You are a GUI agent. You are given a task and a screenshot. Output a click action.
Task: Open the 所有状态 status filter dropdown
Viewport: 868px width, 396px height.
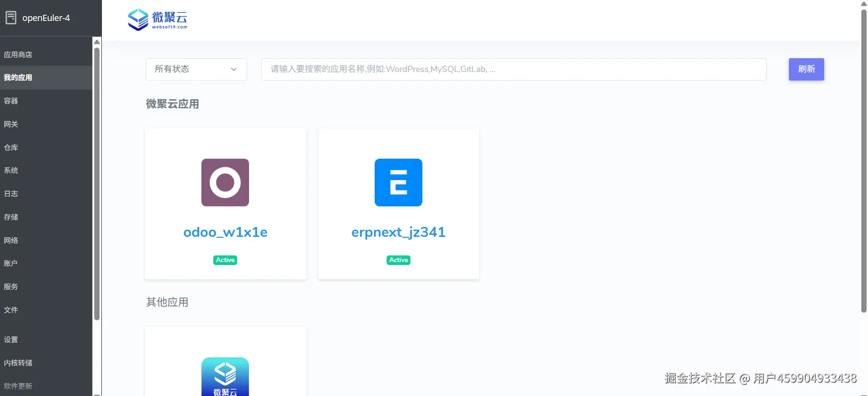point(196,69)
